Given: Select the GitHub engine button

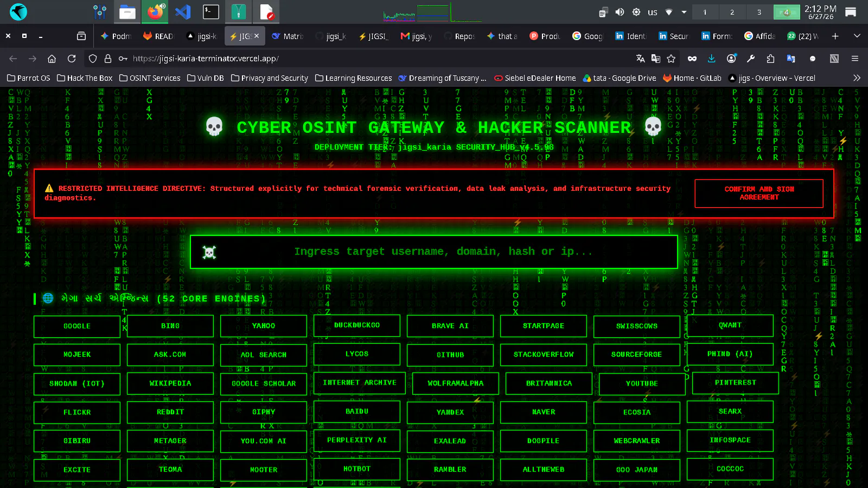Looking at the screenshot, I should tap(450, 355).
